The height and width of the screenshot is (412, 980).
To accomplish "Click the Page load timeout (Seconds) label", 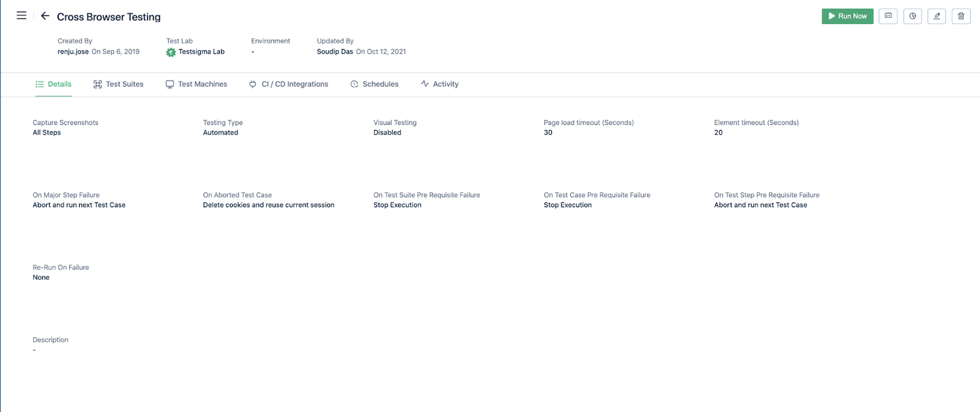I will pos(589,123).
